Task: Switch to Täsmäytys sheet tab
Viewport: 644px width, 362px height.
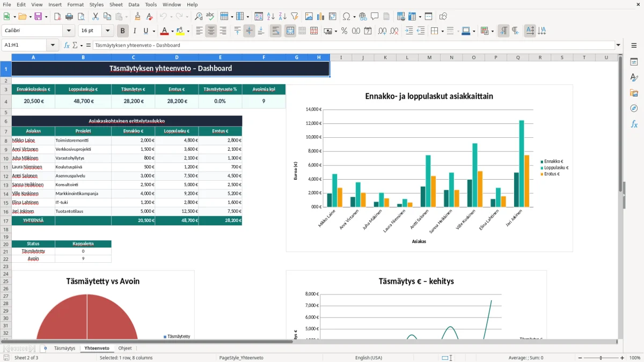Action: pyautogui.click(x=64, y=348)
